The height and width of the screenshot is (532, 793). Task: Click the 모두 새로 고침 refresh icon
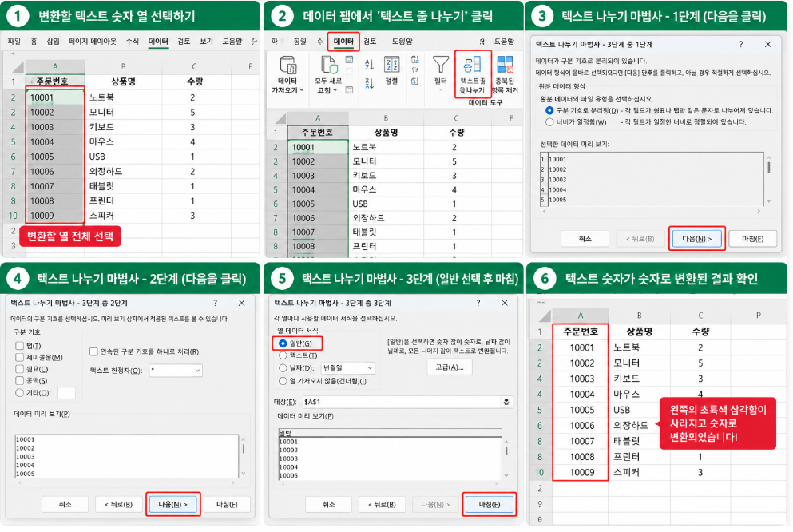pyautogui.click(x=329, y=66)
